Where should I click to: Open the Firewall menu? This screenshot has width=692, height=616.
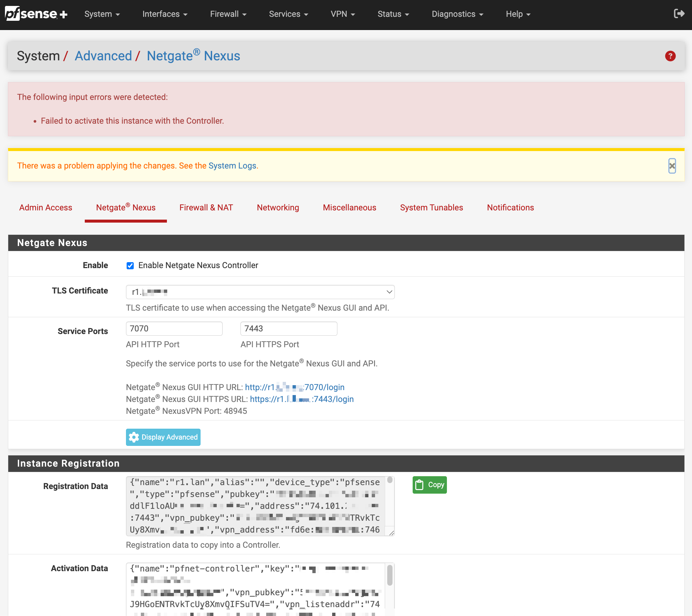click(228, 14)
